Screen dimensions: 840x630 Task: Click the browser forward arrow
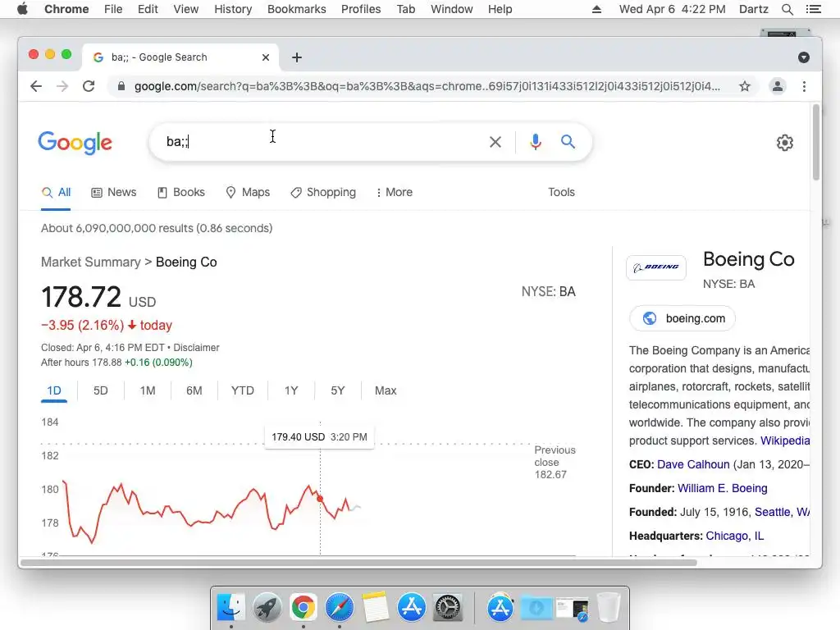pyautogui.click(x=62, y=86)
